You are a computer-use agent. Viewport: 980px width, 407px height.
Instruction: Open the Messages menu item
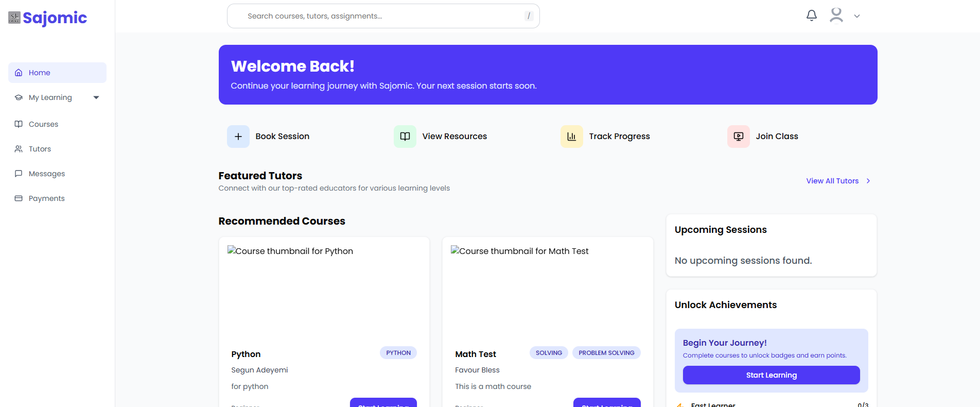click(57, 174)
